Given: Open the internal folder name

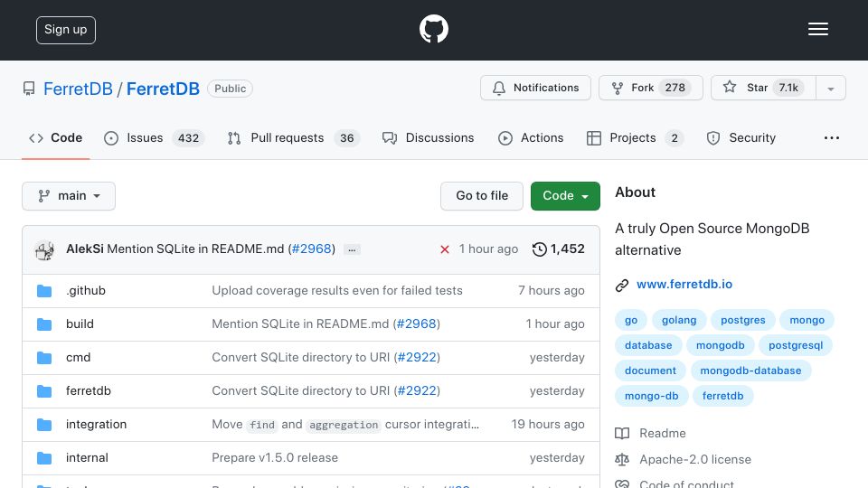Looking at the screenshot, I should tap(87, 457).
